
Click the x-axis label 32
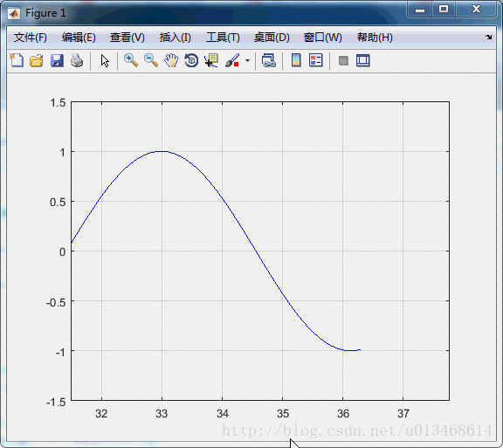[101, 414]
